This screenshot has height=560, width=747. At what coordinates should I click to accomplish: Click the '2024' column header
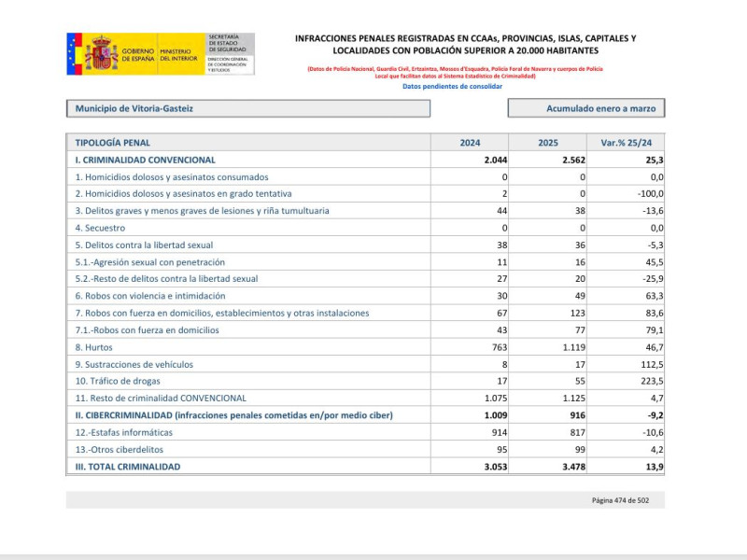pos(470,143)
